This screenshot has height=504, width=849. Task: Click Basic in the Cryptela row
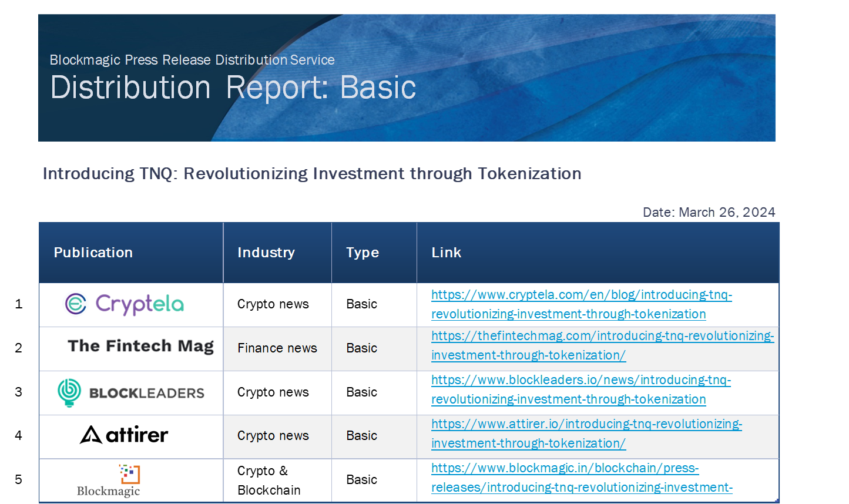pyautogui.click(x=362, y=304)
